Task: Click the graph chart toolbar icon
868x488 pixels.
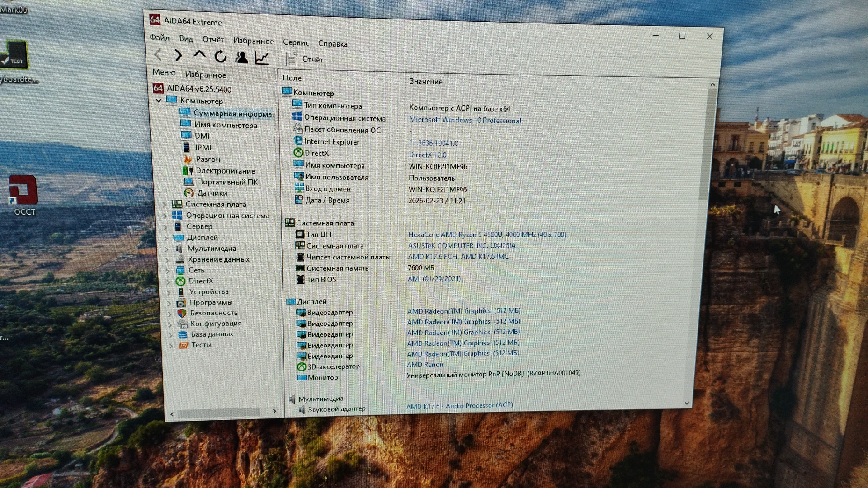Action: [x=262, y=58]
